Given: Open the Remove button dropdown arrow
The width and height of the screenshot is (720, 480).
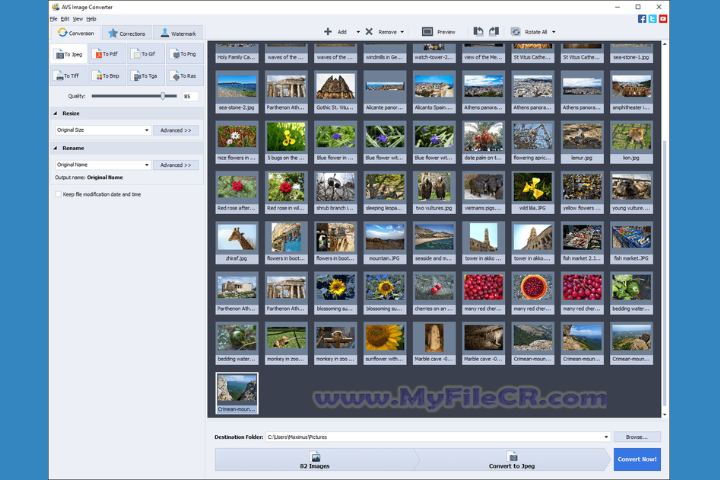Looking at the screenshot, I should pyautogui.click(x=402, y=32).
